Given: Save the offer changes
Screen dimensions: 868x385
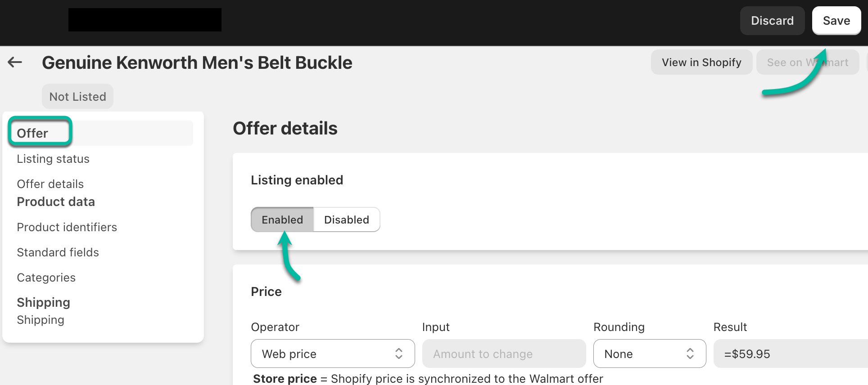Looking at the screenshot, I should (836, 21).
